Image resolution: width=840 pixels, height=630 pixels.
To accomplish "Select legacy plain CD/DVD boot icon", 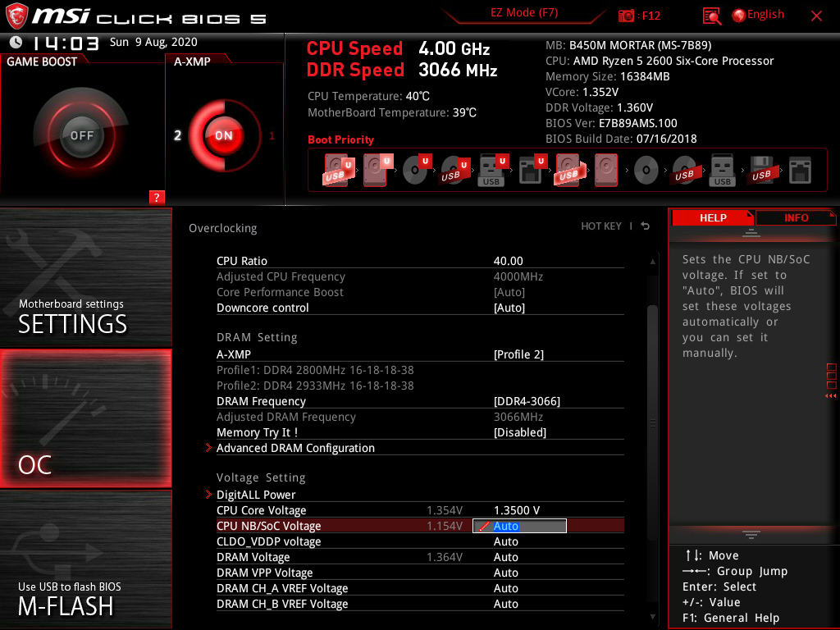I will tap(646, 171).
